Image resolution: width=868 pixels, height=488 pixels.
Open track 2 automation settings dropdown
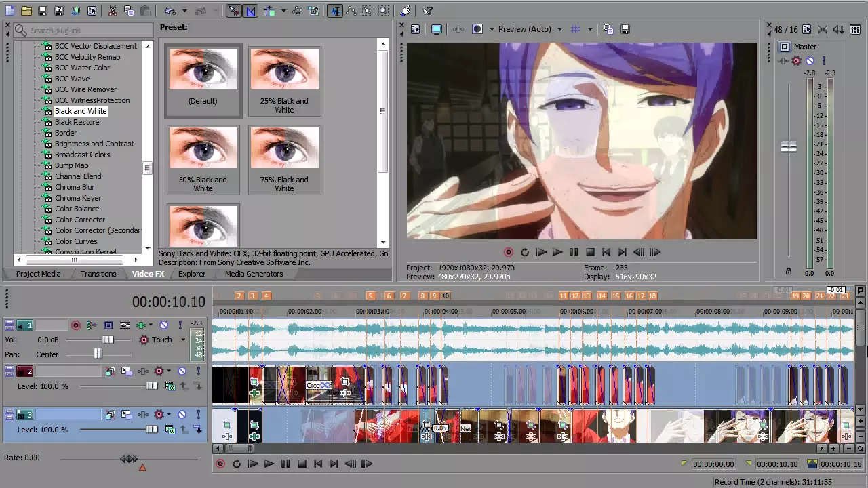coord(169,371)
